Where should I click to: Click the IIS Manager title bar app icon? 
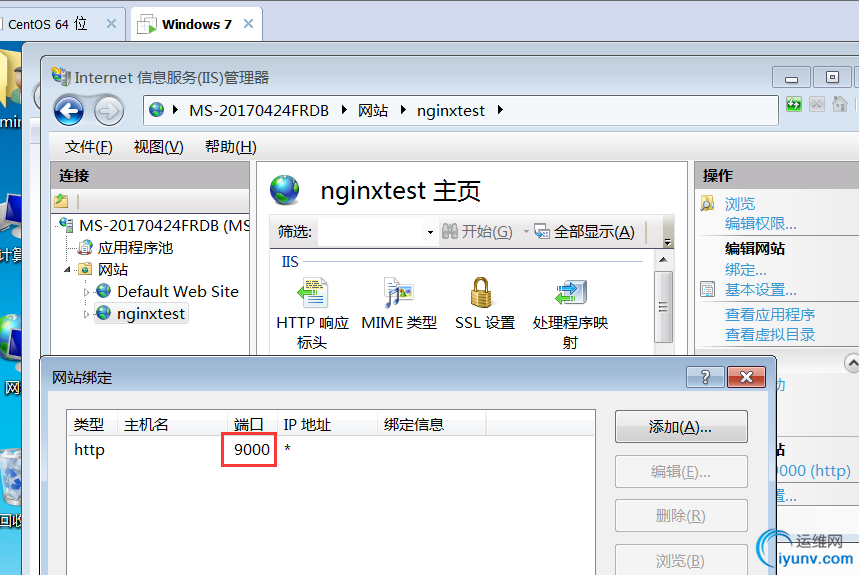(61, 76)
